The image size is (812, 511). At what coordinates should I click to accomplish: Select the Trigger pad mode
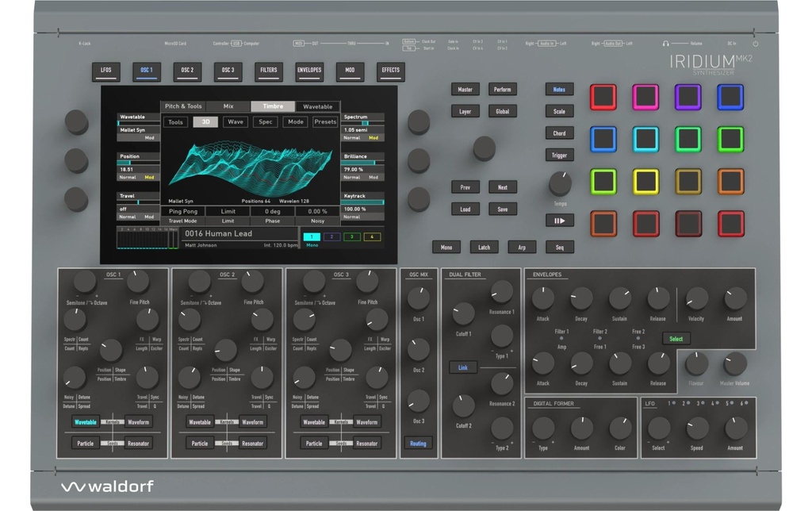click(559, 156)
